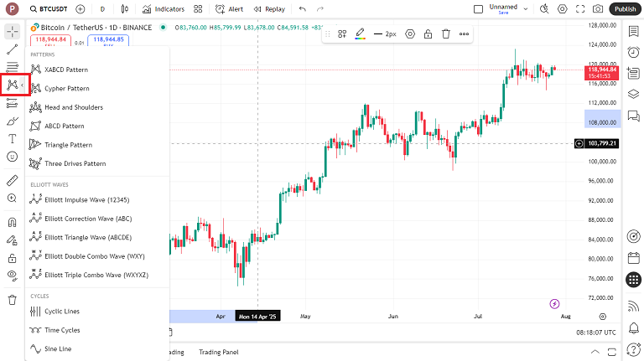Viewport: 644px width, 361px height.
Task: Click the Cyclic Lines tool
Action: [61, 311]
